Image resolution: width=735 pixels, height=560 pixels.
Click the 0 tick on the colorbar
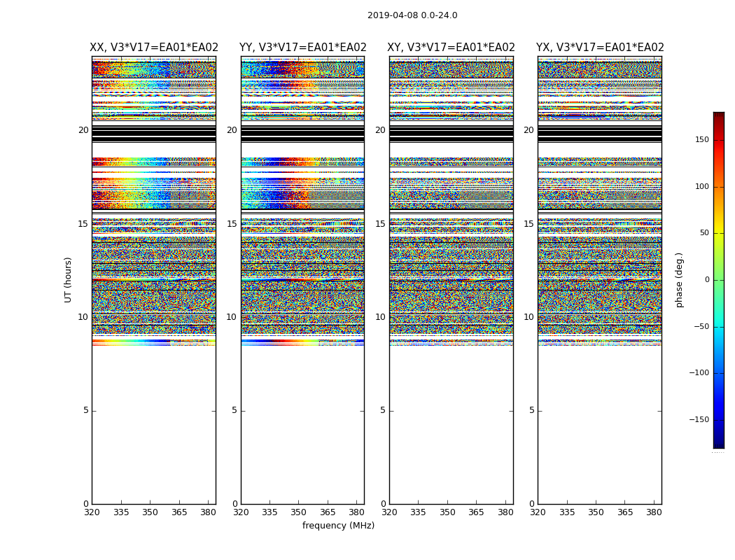[x=707, y=280]
